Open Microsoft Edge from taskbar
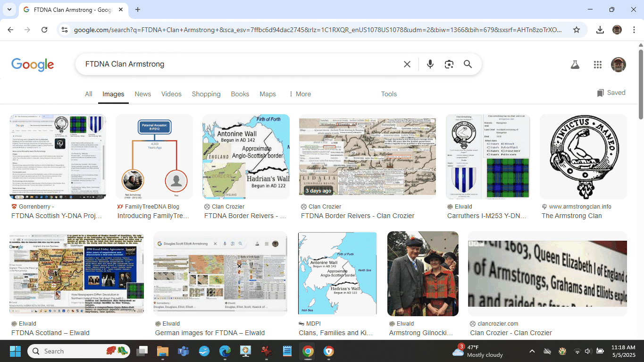 pyautogui.click(x=225, y=351)
